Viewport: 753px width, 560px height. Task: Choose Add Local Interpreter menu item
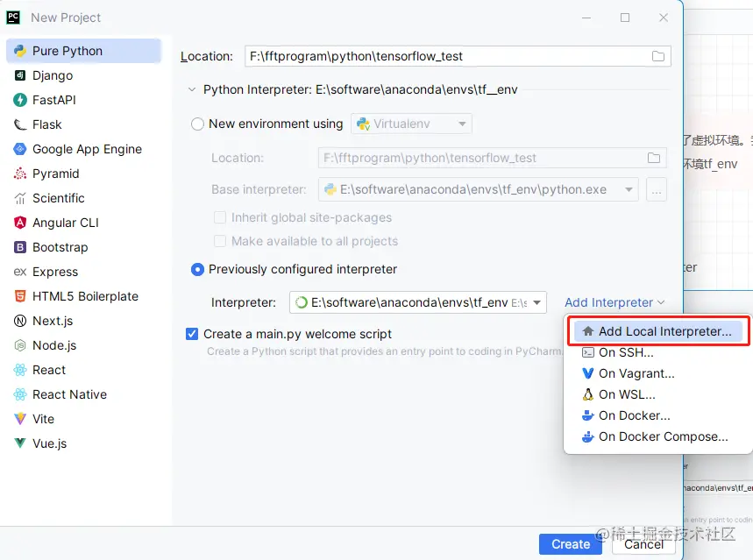coord(658,331)
